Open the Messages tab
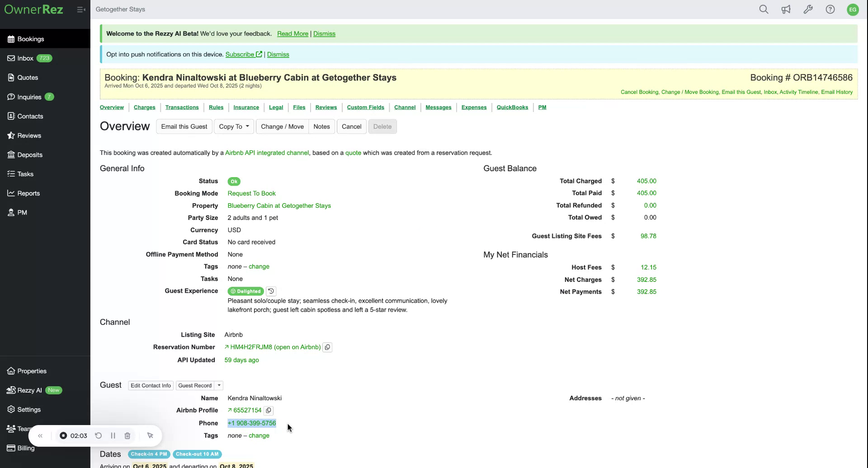Screen dimensions: 868x468 pos(438,107)
